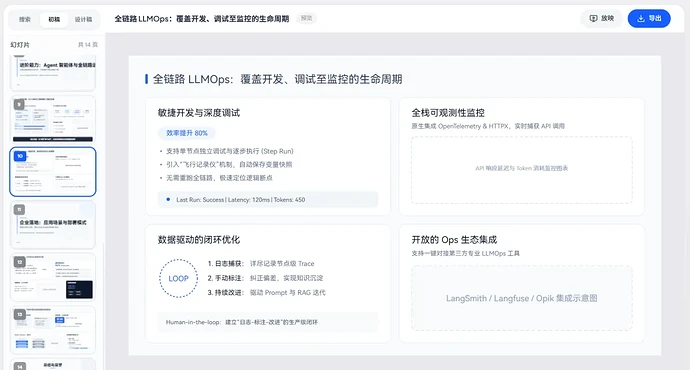Click the Human-in-the-loop footnote text
Screen dimensions: 690x370
click(x=242, y=322)
